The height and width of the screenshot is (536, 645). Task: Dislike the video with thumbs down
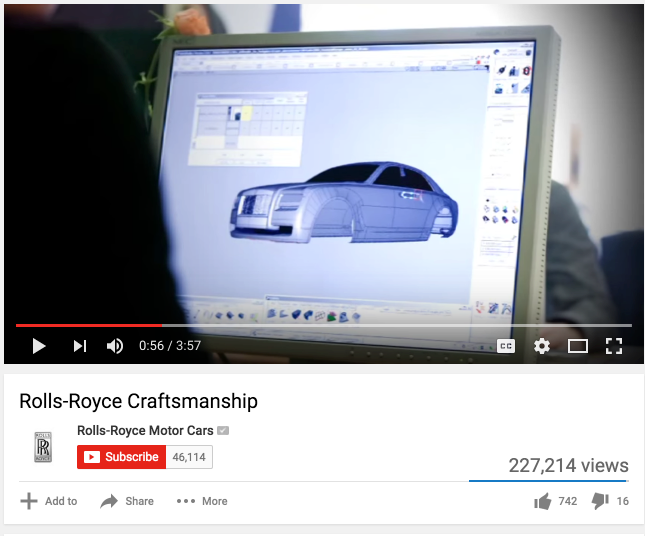tap(610, 501)
